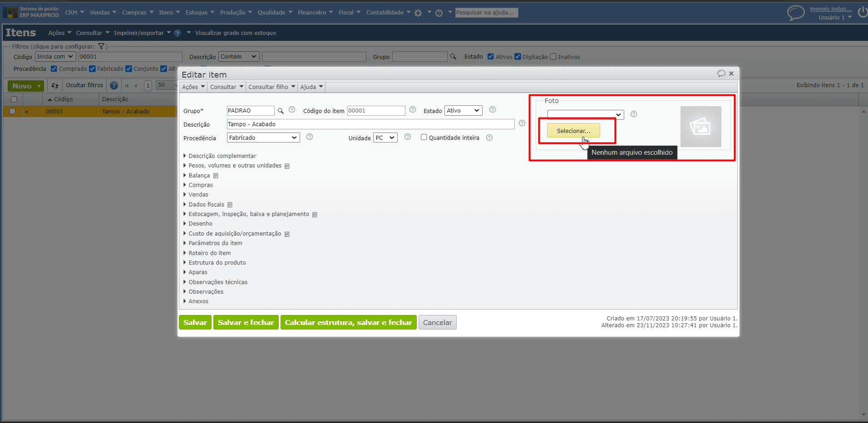Click the photo placeholder thumbnail
Image resolution: width=868 pixels, height=423 pixels.
click(x=701, y=127)
